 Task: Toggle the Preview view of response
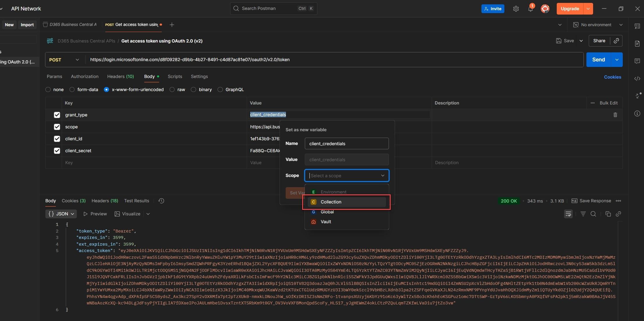pyautogui.click(x=95, y=214)
